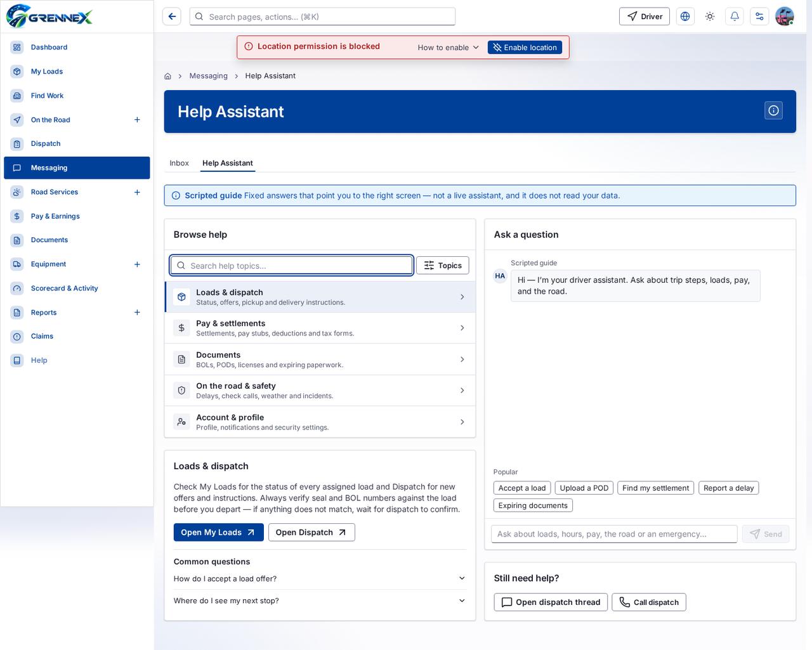Screen dimensions: 812x650
Task: Open the How to enable dropdown
Action: [448, 48]
